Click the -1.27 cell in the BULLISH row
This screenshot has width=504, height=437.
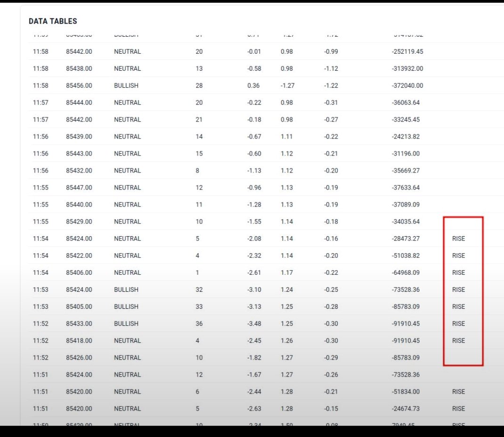287,86
